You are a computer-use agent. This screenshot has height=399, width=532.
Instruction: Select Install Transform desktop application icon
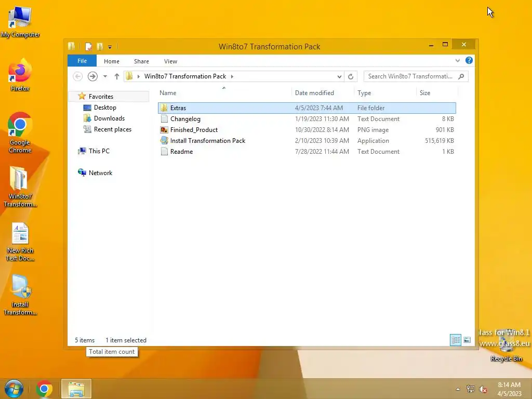20,295
